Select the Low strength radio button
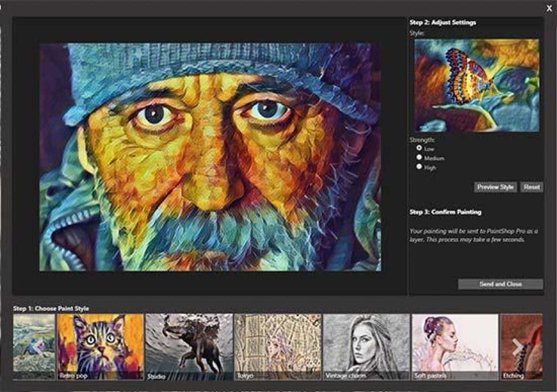The height and width of the screenshot is (392, 557). pos(419,147)
